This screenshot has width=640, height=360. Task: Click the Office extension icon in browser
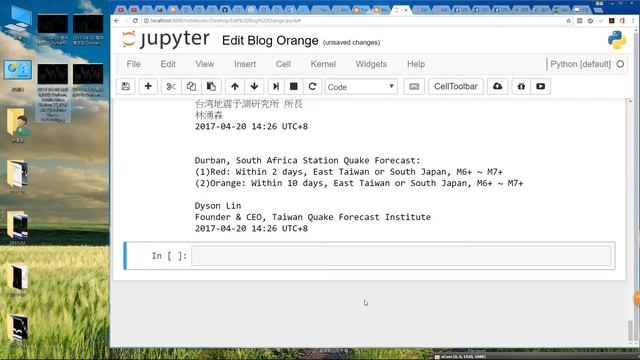[x=622, y=20]
